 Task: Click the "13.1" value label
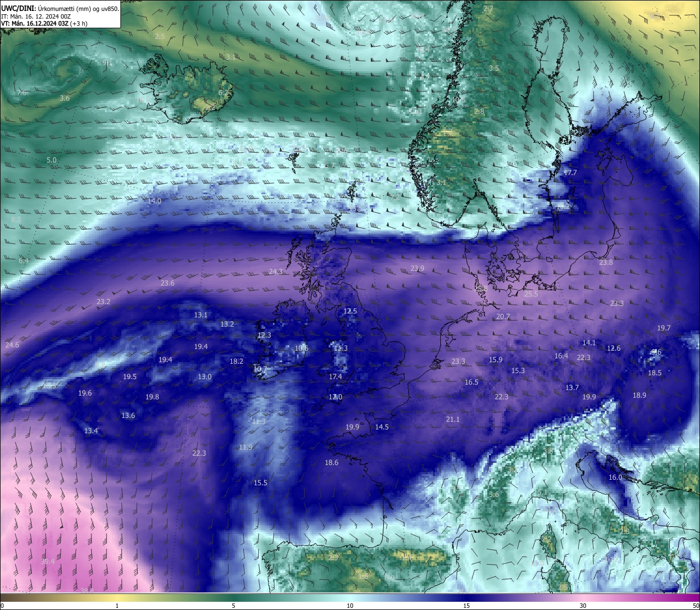[x=201, y=315]
